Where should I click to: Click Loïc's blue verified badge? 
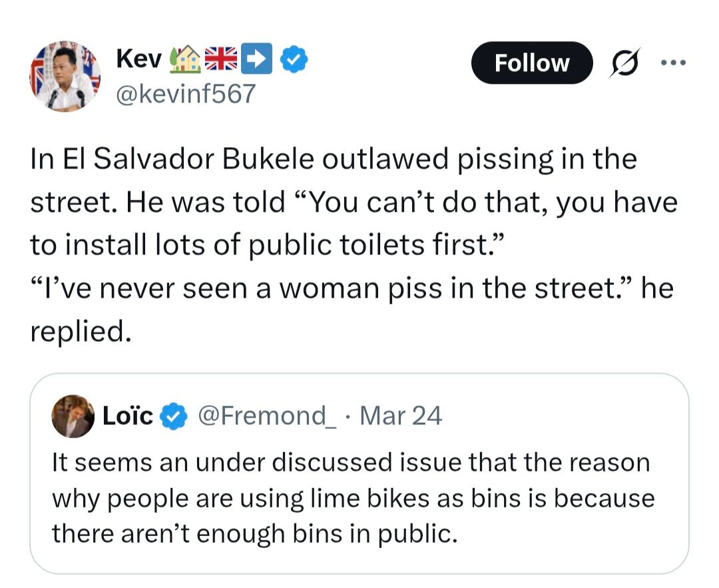(x=175, y=416)
